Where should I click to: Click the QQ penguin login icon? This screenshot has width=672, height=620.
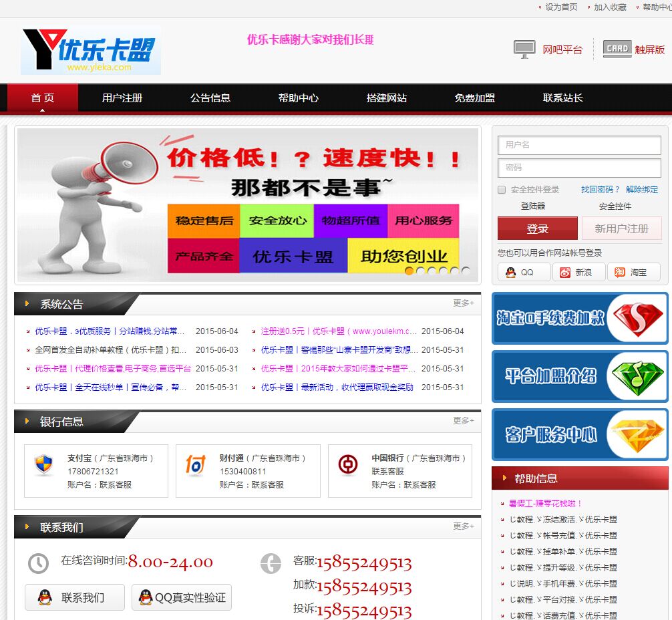(510, 273)
